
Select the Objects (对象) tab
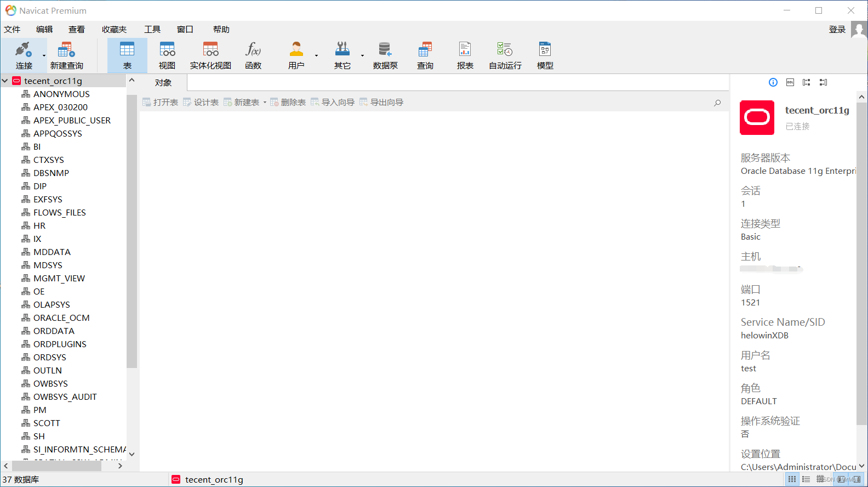(x=163, y=83)
